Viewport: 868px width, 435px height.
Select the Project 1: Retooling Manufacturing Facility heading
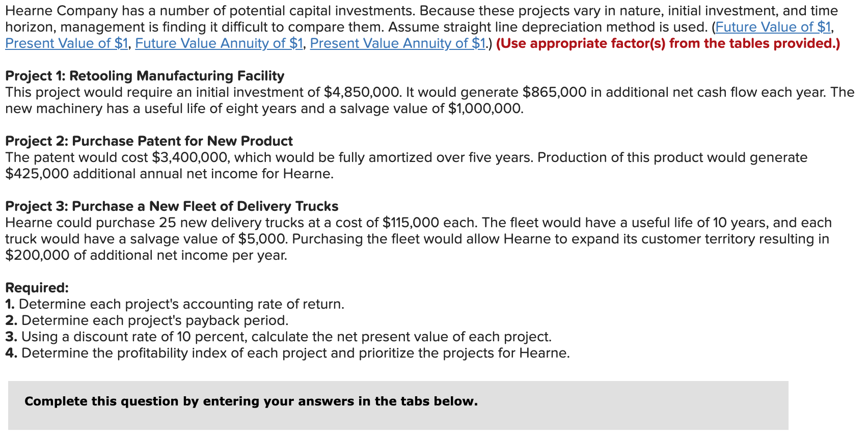(144, 76)
